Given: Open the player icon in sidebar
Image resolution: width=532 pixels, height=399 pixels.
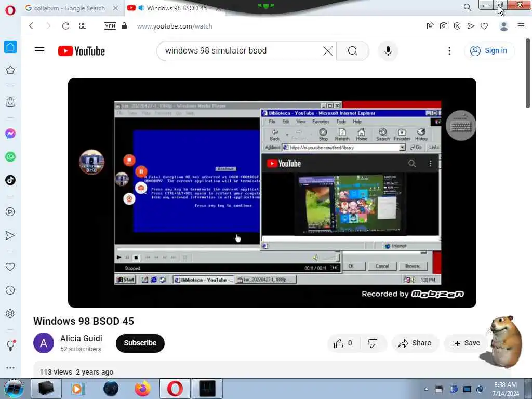Looking at the screenshot, I should [x=10, y=212].
